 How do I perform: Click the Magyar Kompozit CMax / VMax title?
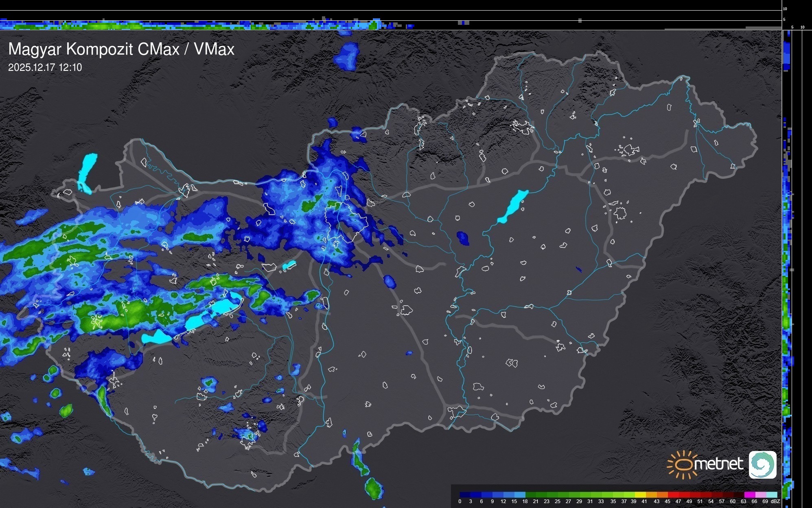pos(121,49)
